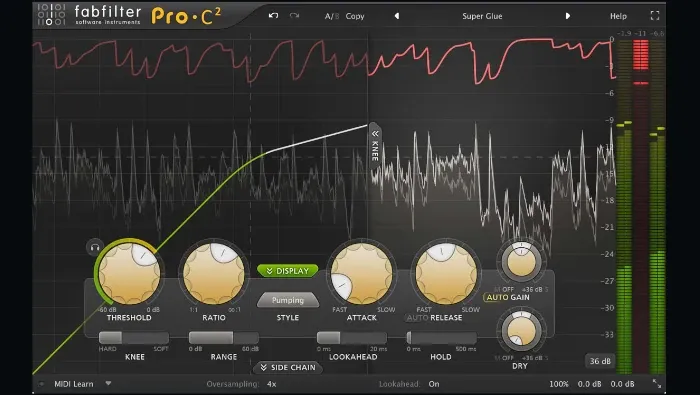
Task: Open the Help menu
Action: 618,16
